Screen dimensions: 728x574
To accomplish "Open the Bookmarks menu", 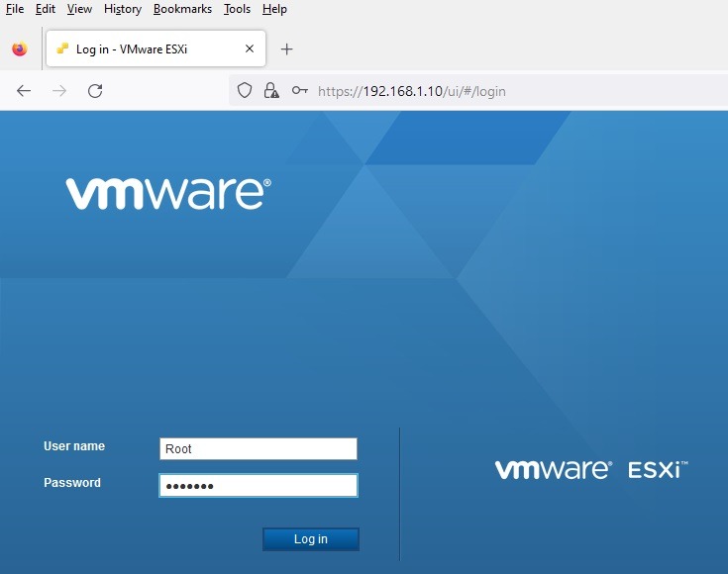I will (182, 9).
